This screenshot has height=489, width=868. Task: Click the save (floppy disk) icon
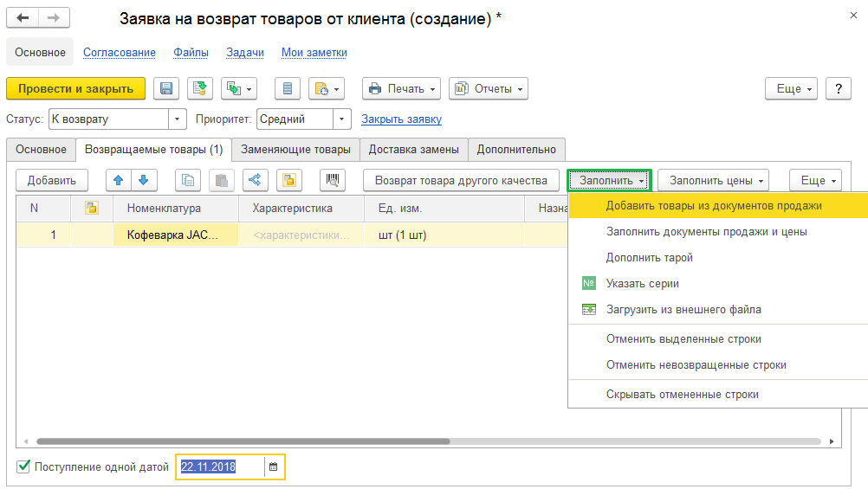click(x=166, y=88)
